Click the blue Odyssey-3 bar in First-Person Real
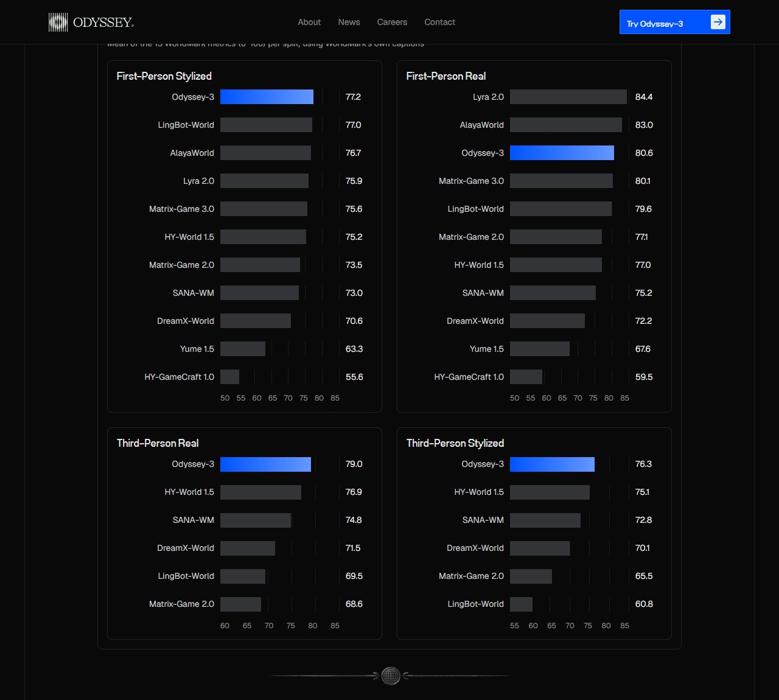Image resolution: width=779 pixels, height=700 pixels. pos(562,153)
